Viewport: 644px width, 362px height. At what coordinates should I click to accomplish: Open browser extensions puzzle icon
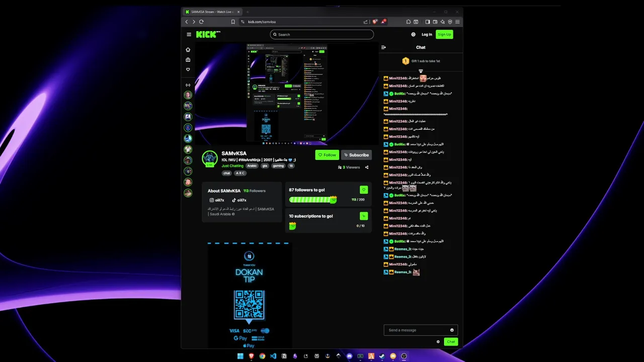pos(409,22)
